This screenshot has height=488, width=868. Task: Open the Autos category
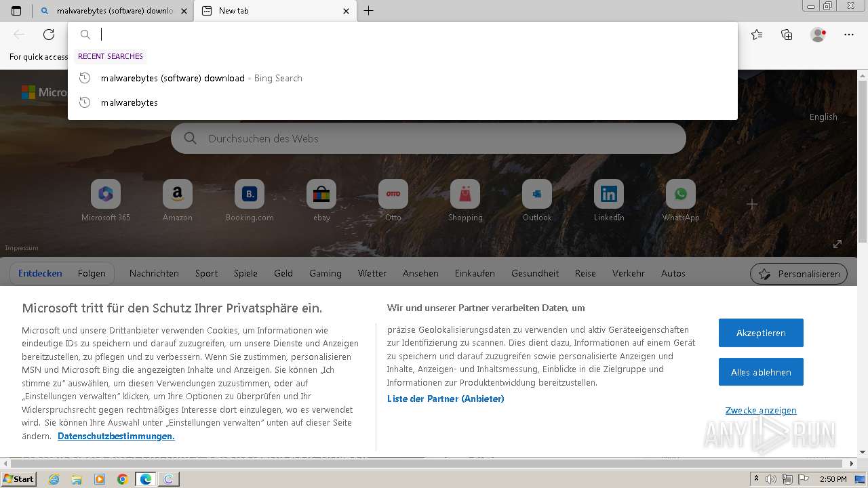coord(673,274)
